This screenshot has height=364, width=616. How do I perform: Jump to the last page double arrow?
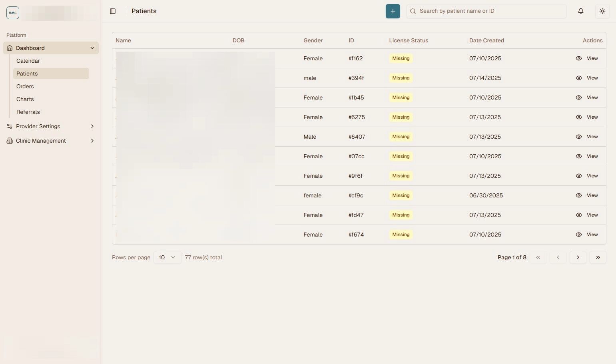(598, 257)
